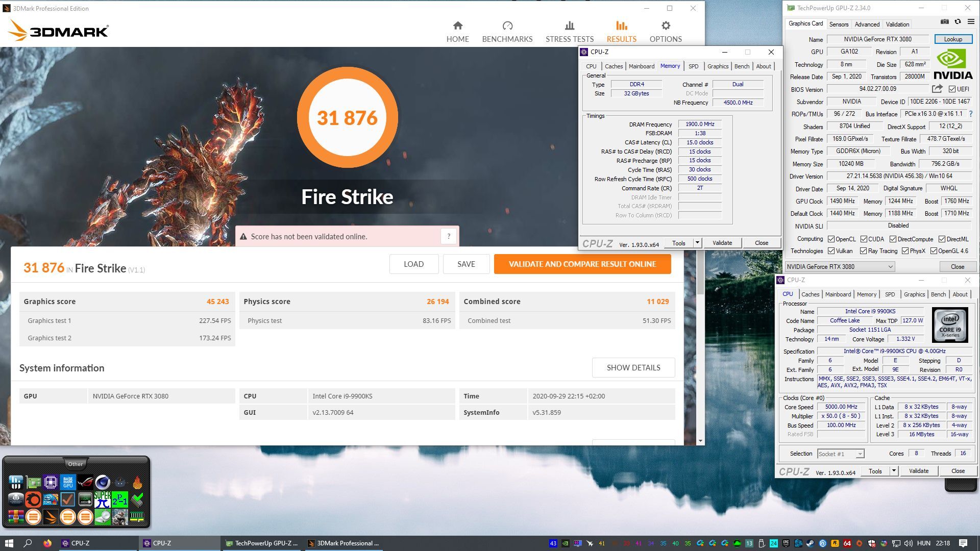This screenshot has height=551, width=980.
Task: Launch the Intel Core icon in launcher
Action: pyautogui.click(x=51, y=499)
